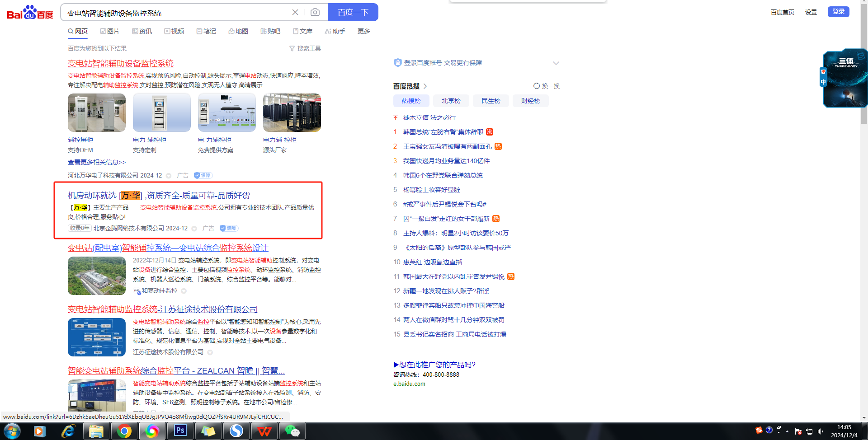Screen dimensions: 868x440
Task: Click the 辅控屏柜 product thumbnail
Action: [x=97, y=113]
